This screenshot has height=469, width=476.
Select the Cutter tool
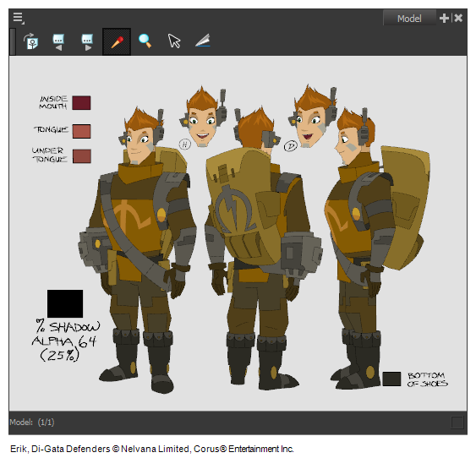202,41
